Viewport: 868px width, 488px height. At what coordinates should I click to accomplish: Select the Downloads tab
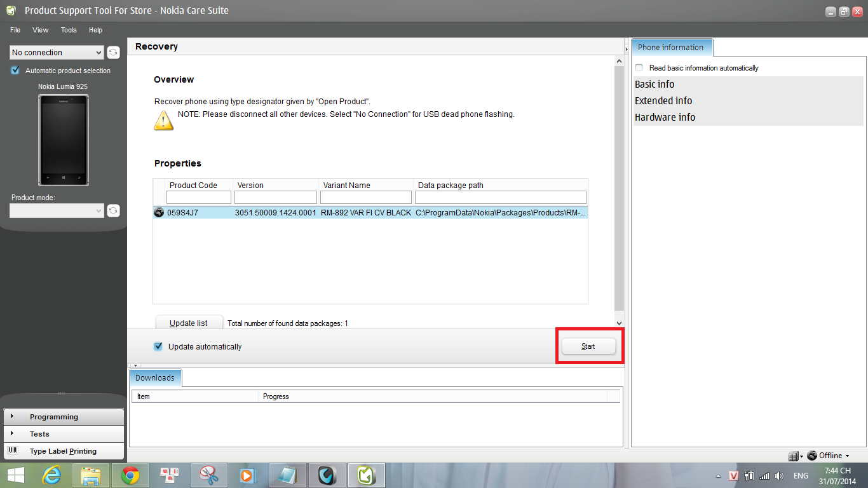155,377
